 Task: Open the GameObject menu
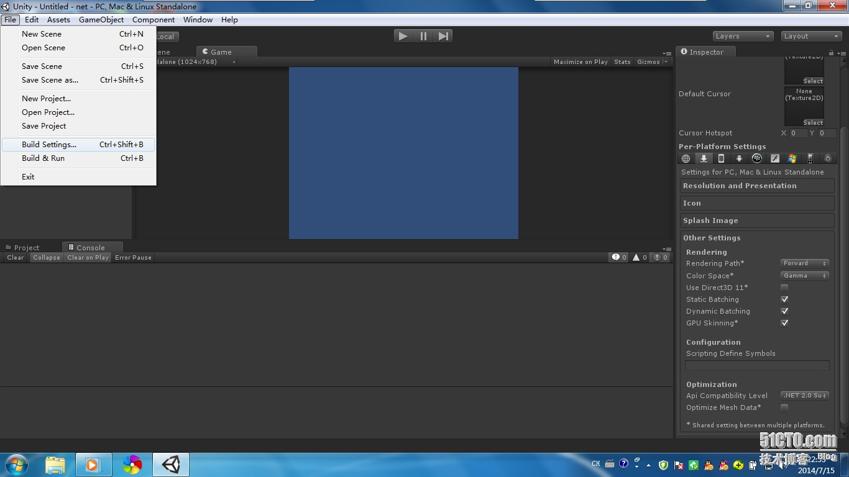coord(101,20)
